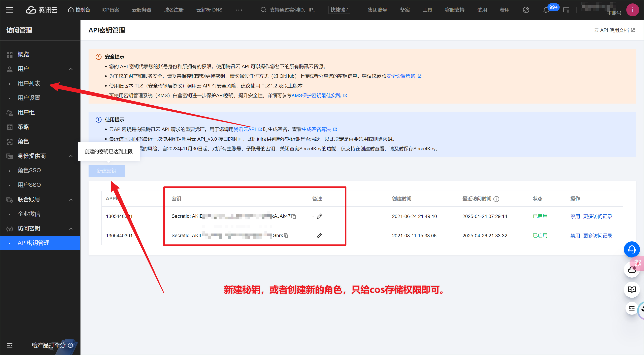Select API密钥管理 in sidebar
The width and height of the screenshot is (644, 355).
click(40, 243)
